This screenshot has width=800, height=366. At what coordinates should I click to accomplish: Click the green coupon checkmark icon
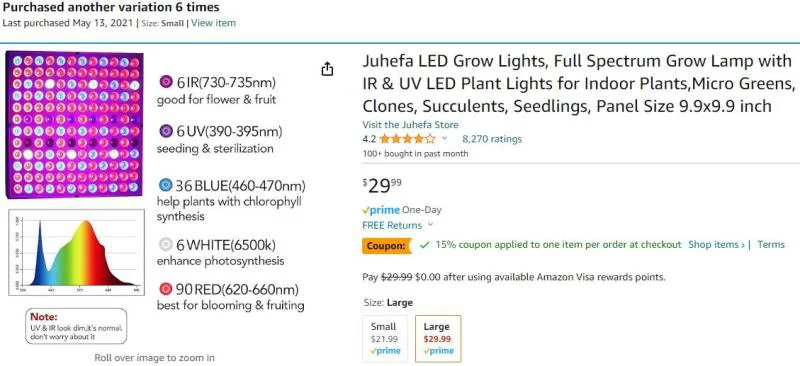click(x=424, y=245)
